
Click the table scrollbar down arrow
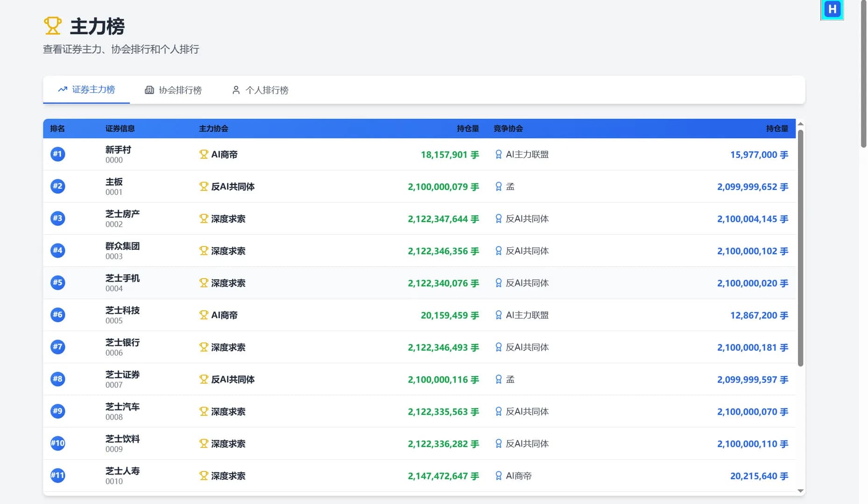(x=800, y=490)
